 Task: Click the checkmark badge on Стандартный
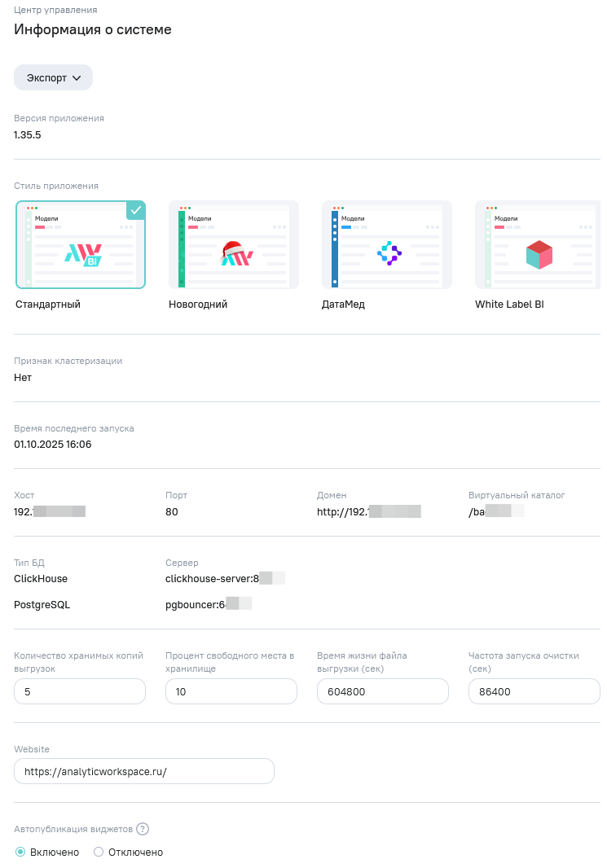coord(136,210)
